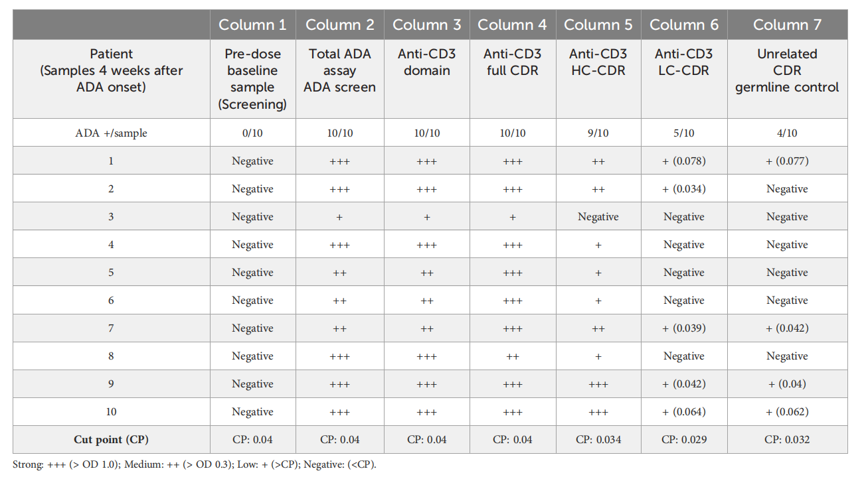This screenshot has width=868, height=477.
Task: Click the Pre-dose baseline sample subheader
Action: pos(252,78)
